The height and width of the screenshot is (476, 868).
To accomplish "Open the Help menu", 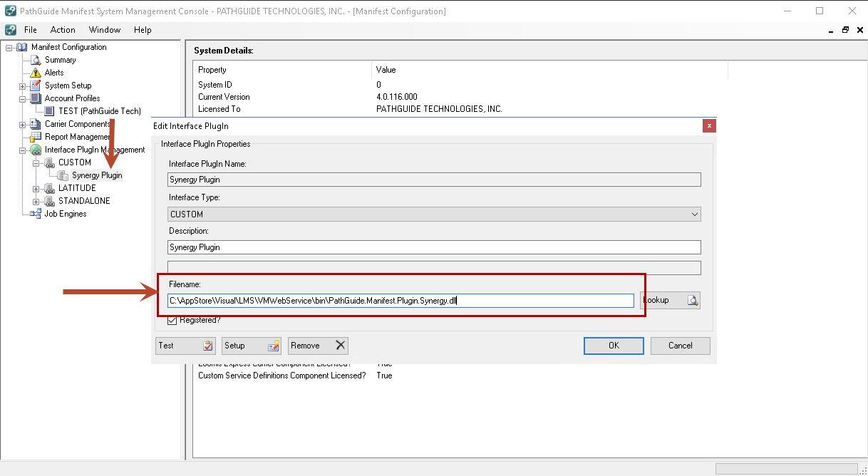I will (x=143, y=30).
